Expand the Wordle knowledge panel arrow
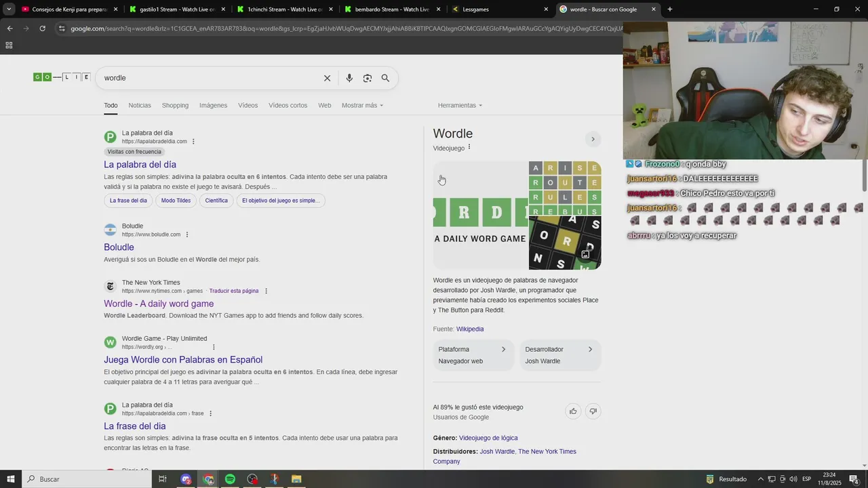Screen dimensions: 868x488 click(593, 139)
